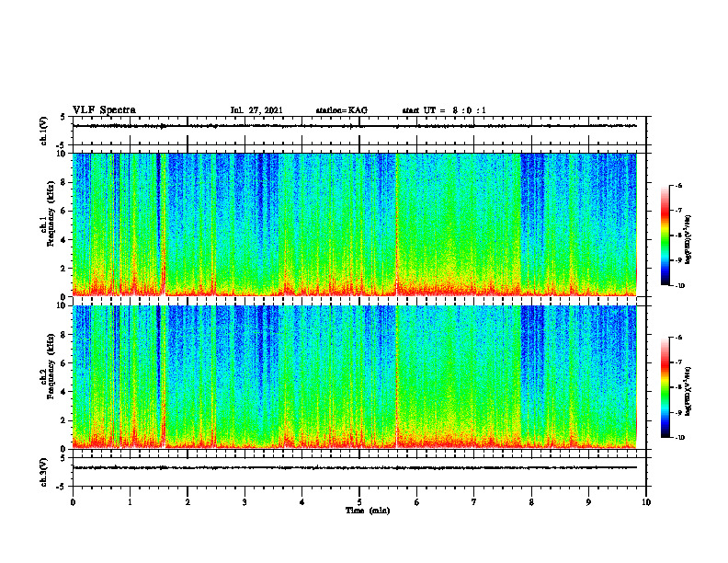This screenshot has height=563, width=728.
Task: Click the "ch.1(V)" axis label
Action: 44,131
